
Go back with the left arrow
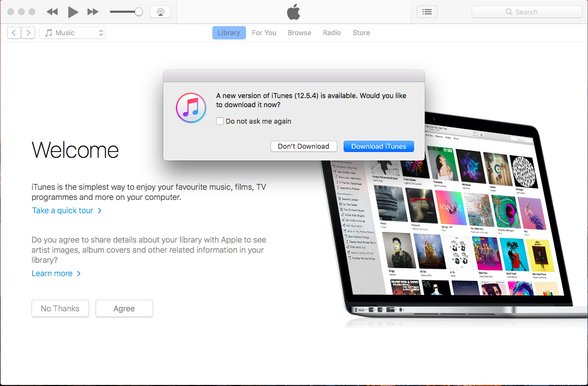(14, 33)
